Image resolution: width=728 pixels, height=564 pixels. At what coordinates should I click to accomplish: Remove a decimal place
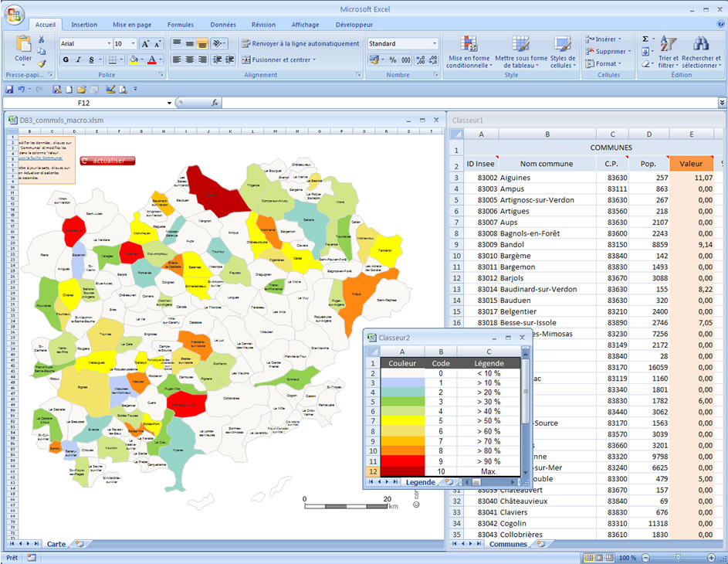[433, 59]
